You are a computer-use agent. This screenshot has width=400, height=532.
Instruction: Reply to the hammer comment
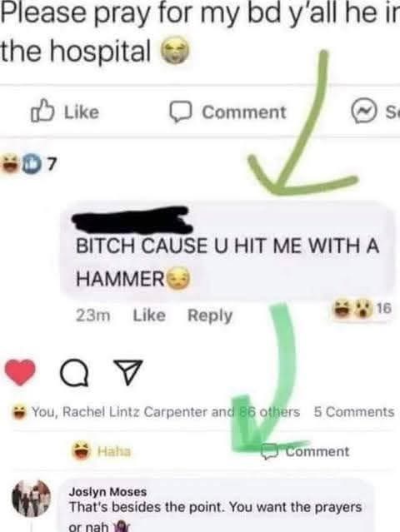[210, 316]
